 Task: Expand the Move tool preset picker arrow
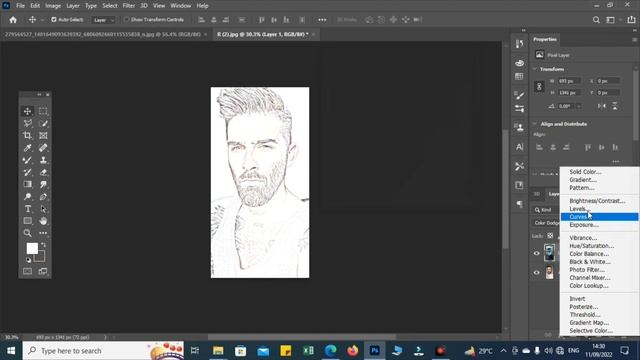click(42, 20)
